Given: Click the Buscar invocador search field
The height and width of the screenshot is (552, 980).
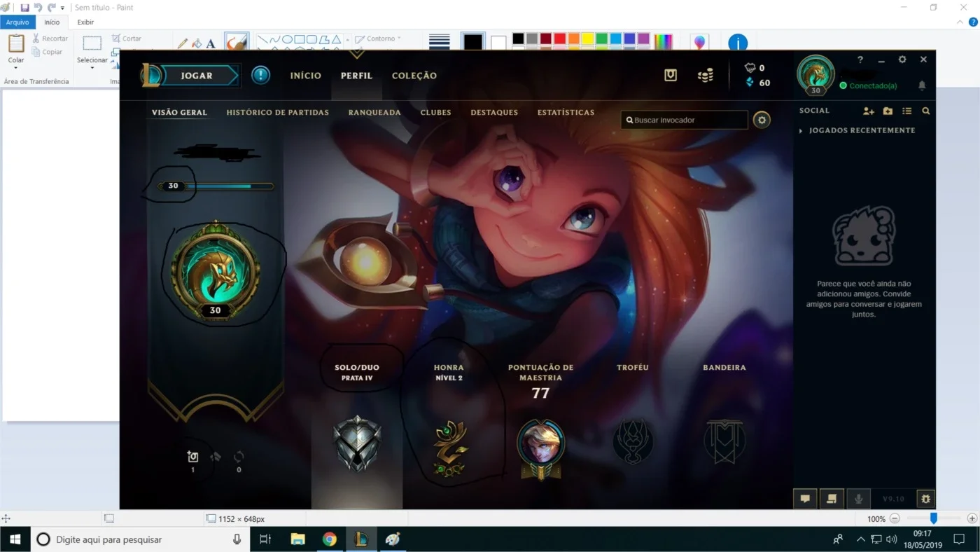Looking at the screenshot, I should [685, 120].
